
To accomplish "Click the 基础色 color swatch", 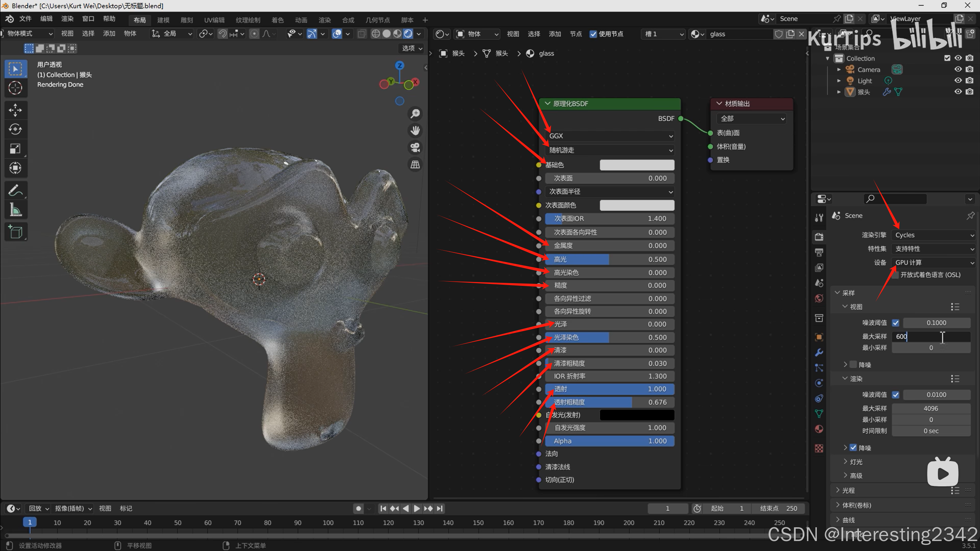I will tap(636, 165).
